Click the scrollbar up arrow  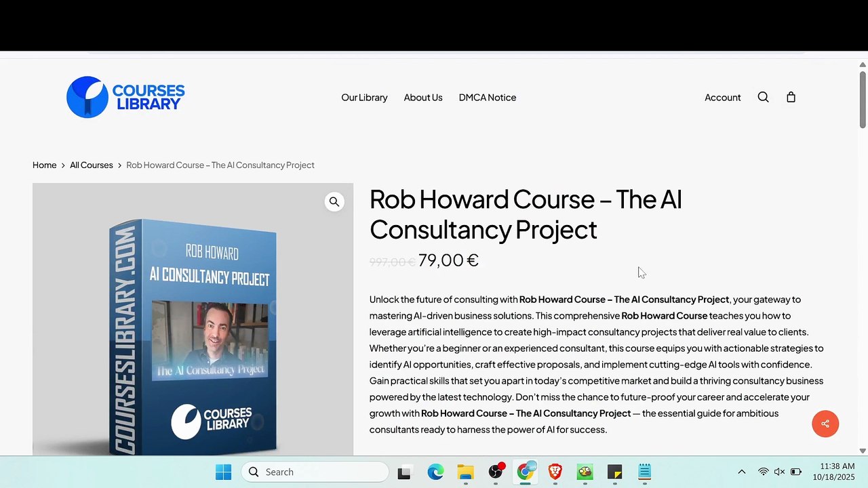click(863, 64)
